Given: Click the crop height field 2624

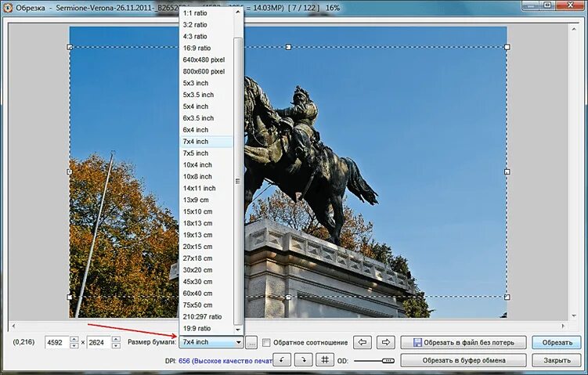Looking at the screenshot, I should coord(99,342).
